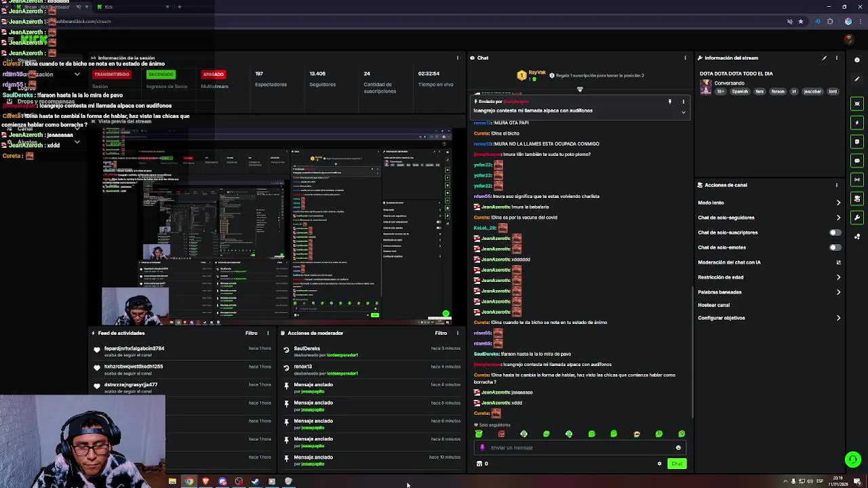The image size is (868, 488).
Task: Open chat settings gear icon
Action: [x=659, y=464]
